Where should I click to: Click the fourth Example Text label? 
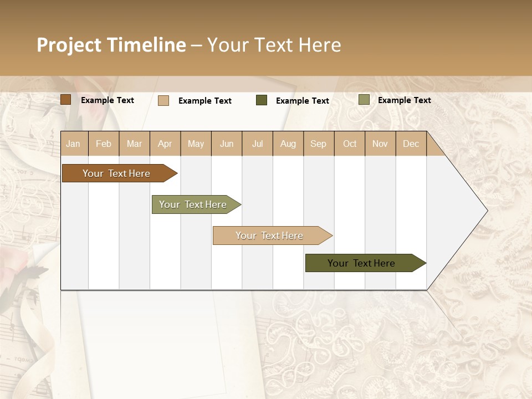(x=404, y=100)
